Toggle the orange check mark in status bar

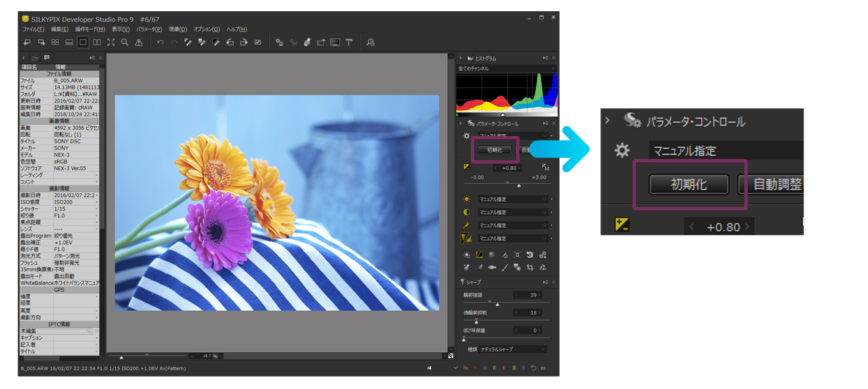pyautogui.click(x=456, y=368)
